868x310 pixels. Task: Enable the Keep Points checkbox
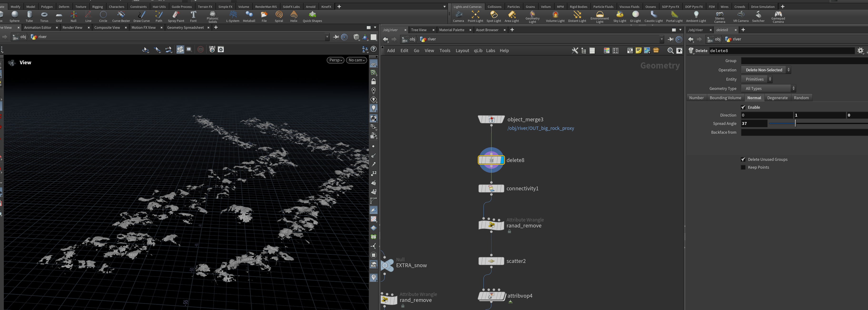pos(743,167)
